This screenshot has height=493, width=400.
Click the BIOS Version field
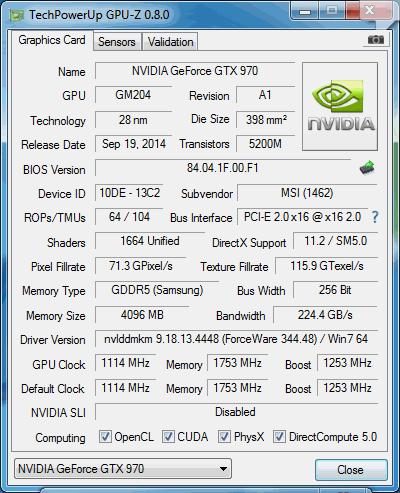223,168
